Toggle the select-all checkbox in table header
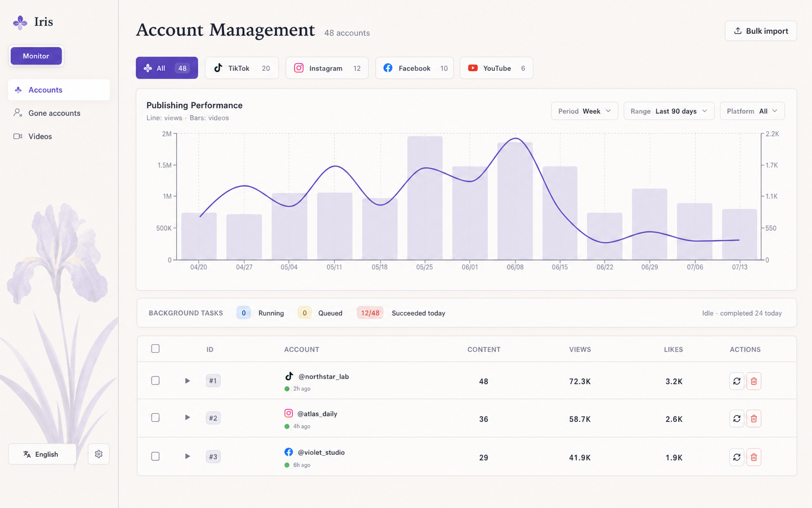This screenshot has width=812, height=508. 156,349
